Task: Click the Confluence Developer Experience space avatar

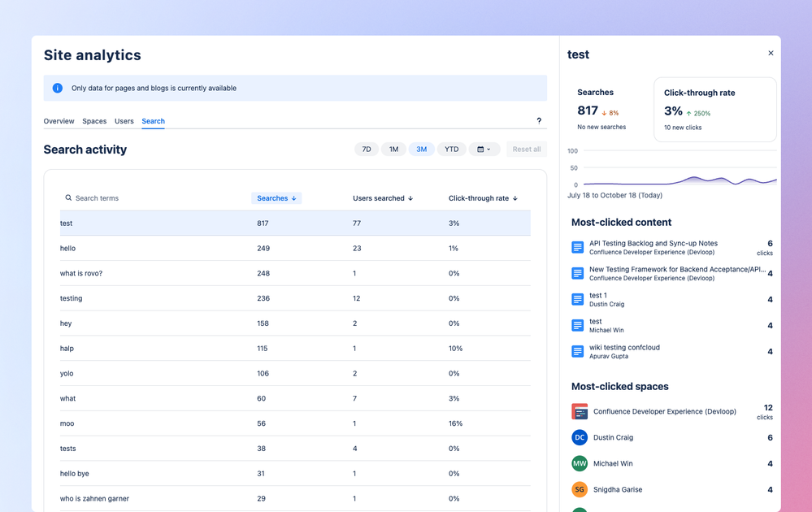Action: coord(579,411)
